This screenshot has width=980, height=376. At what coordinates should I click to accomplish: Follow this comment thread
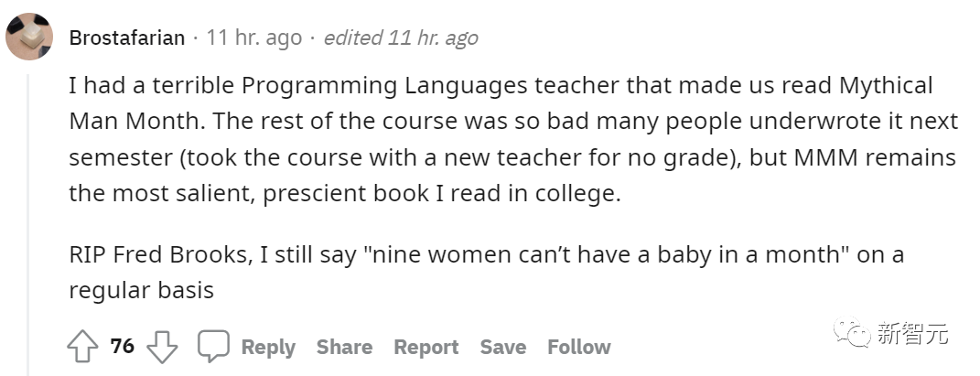(578, 348)
